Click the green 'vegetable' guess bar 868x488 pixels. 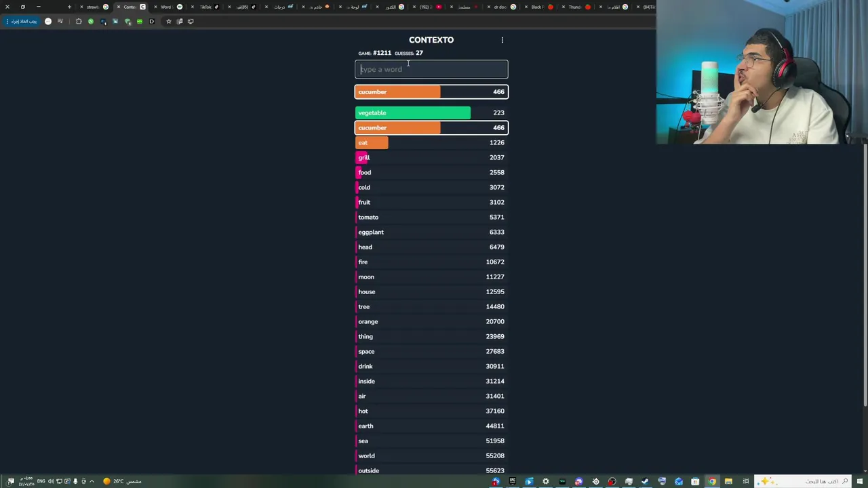(431, 113)
